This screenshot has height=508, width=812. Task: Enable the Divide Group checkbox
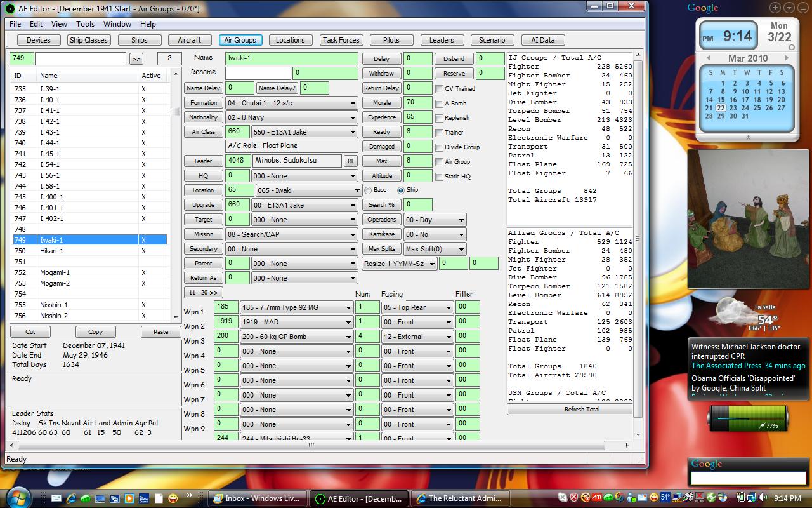pyautogui.click(x=440, y=147)
